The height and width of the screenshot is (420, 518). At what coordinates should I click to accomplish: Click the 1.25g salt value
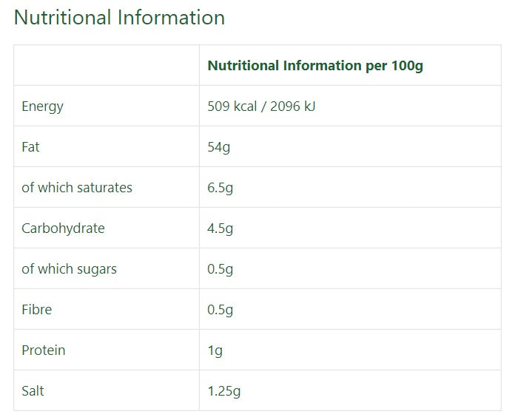224,391
